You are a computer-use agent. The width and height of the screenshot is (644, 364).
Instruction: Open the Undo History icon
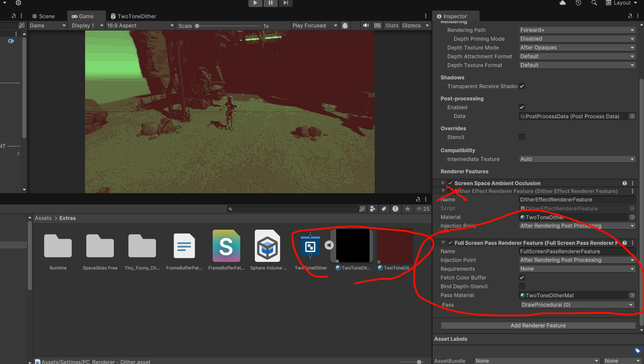click(578, 3)
